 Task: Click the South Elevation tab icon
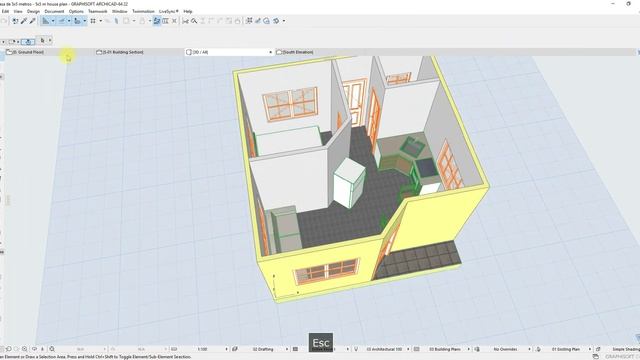[x=279, y=52]
